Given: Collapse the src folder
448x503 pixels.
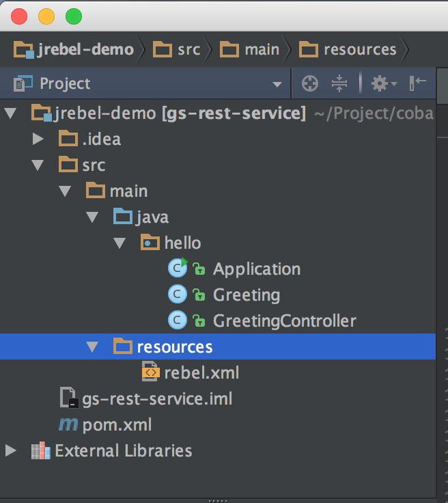Looking at the screenshot, I should point(38,165).
